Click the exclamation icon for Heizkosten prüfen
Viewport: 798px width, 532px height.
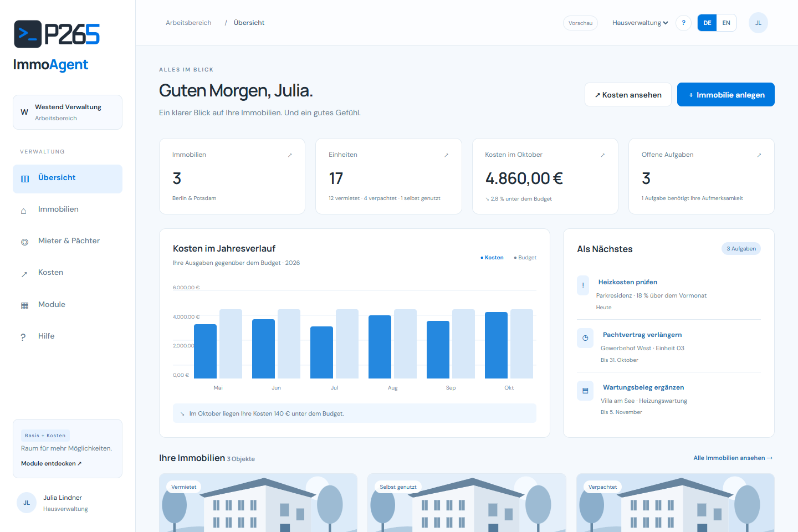(x=583, y=285)
